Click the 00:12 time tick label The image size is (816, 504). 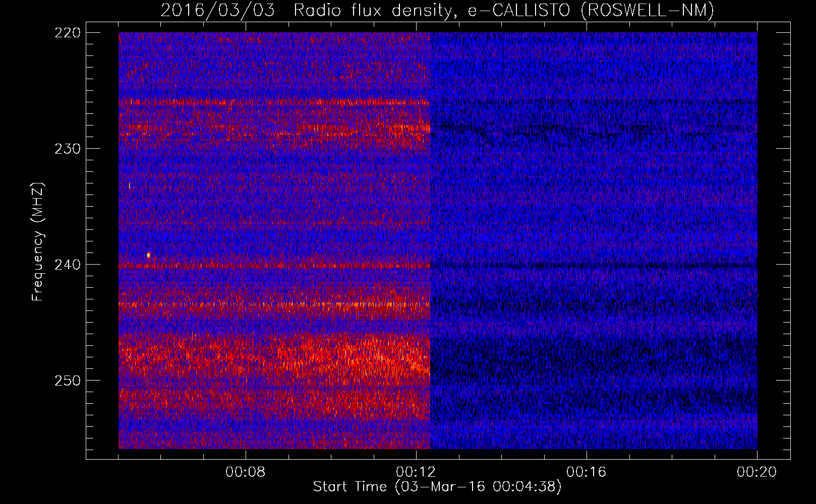[416, 472]
